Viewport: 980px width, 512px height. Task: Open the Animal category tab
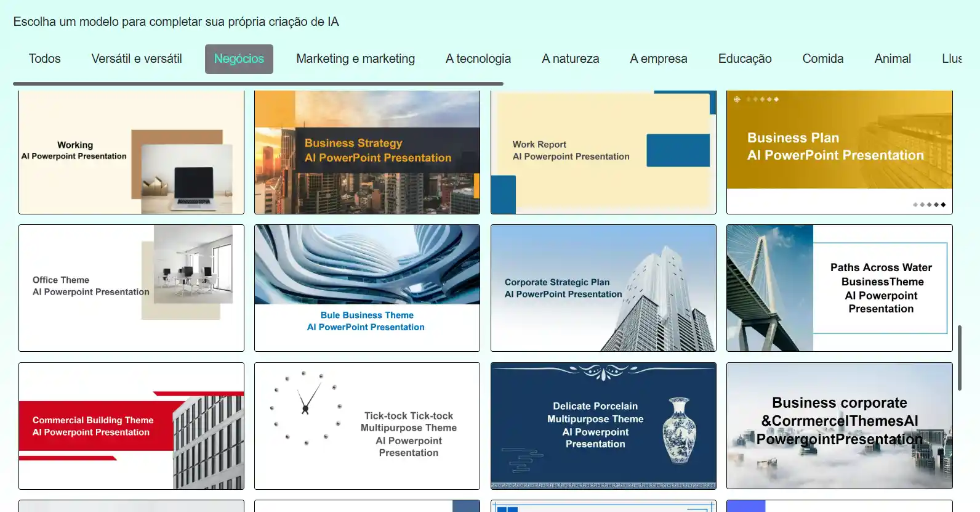coord(893,59)
